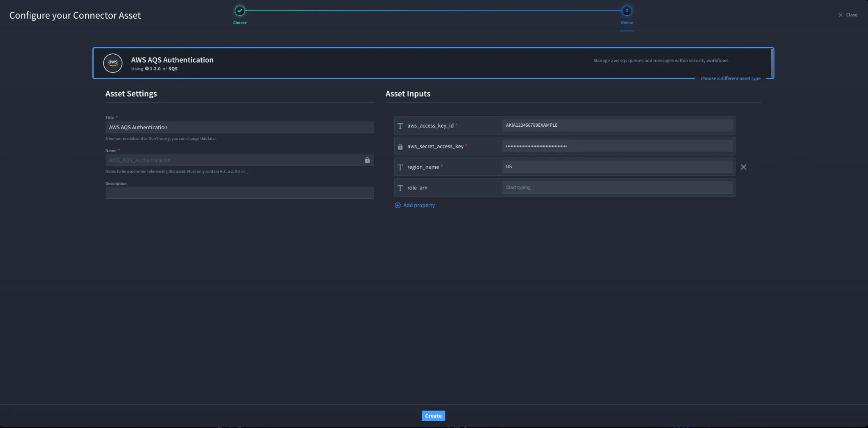Close the connector asset dialog
The image size is (868, 428).
[x=848, y=15]
